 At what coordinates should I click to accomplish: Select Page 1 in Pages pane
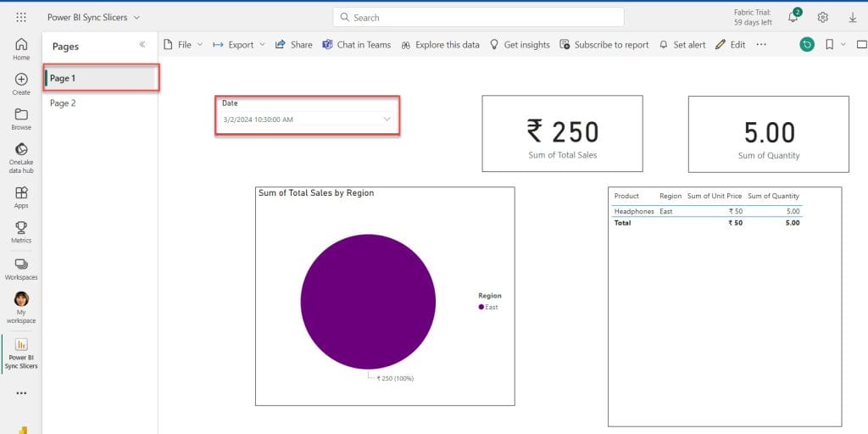100,78
